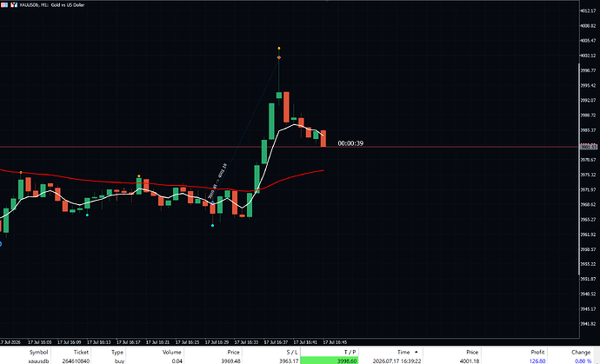Viewport: 600px width, 364px height.
Task: Click the cyan dot below the 16:13 candle
Action: tap(87, 215)
